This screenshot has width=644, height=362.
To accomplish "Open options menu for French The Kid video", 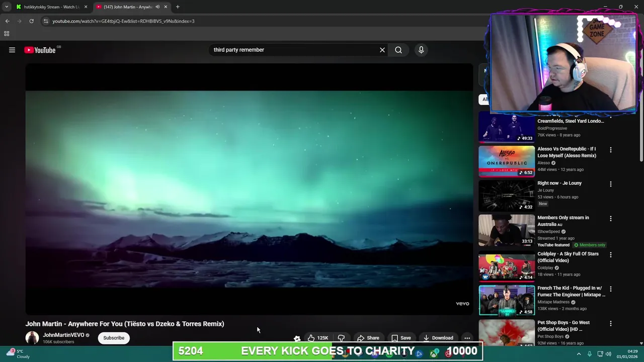I will pos(610,289).
